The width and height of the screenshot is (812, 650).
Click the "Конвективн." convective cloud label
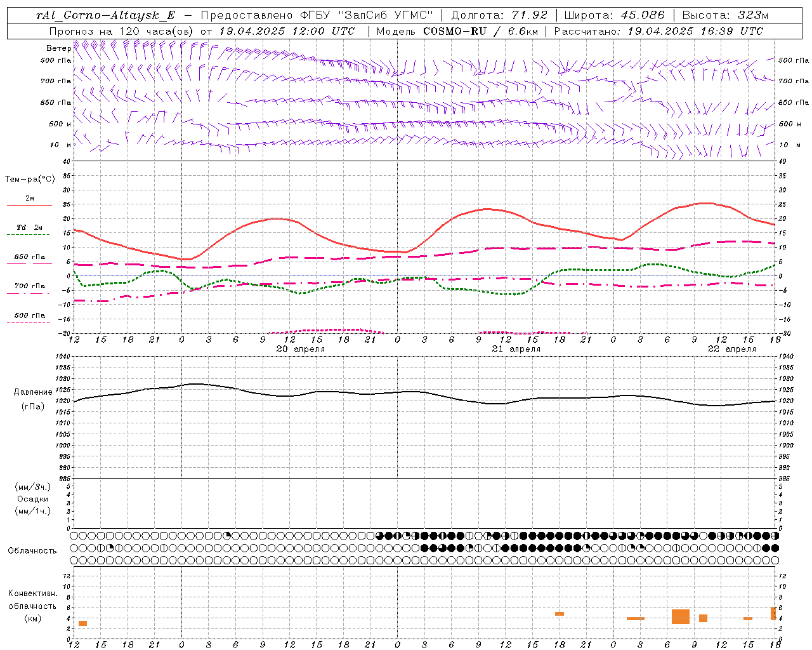coord(33,594)
